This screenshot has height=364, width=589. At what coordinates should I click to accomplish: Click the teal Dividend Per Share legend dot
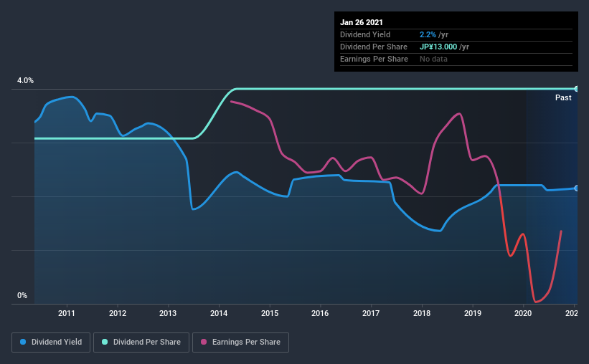click(x=105, y=342)
